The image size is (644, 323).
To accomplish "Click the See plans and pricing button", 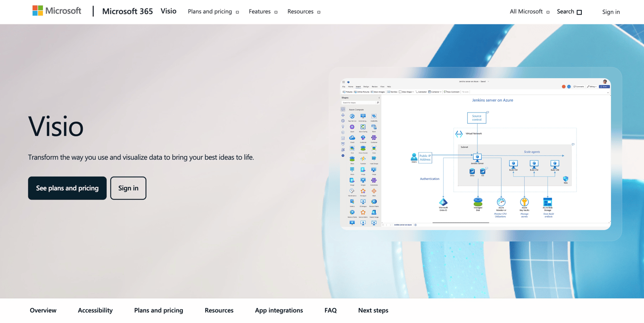I will click(67, 188).
